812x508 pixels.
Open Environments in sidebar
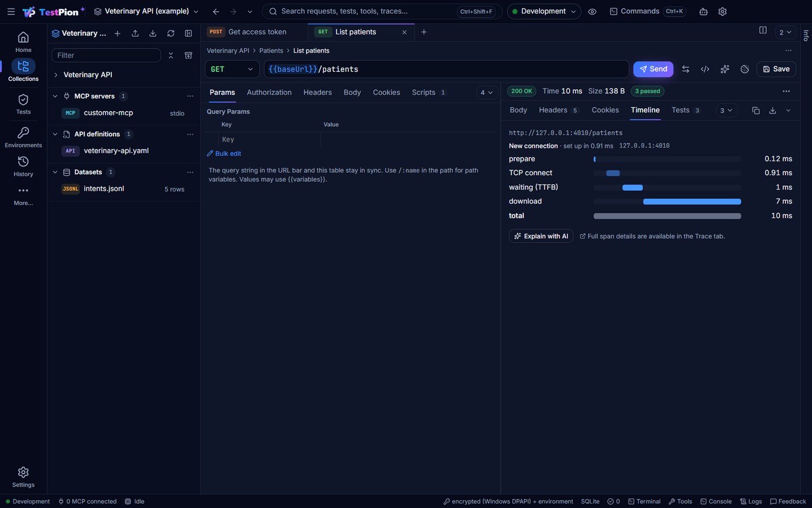click(23, 137)
